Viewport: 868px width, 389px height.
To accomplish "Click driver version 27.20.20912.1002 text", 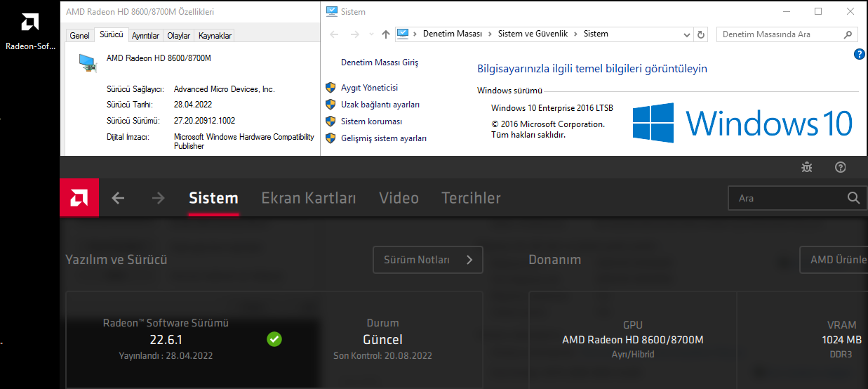I will coord(204,121).
